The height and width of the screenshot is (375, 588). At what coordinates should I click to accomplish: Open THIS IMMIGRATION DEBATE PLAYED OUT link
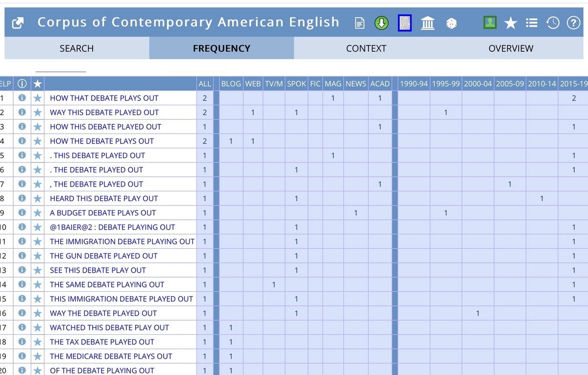122,299
